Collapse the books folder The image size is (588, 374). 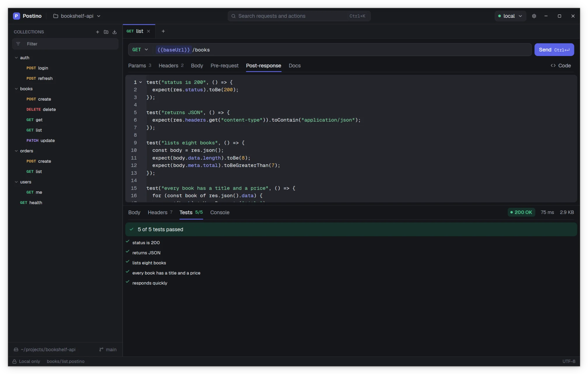point(16,89)
